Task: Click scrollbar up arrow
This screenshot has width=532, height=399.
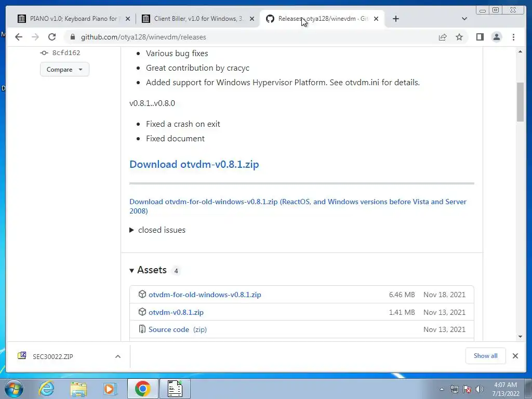Action: click(520, 51)
